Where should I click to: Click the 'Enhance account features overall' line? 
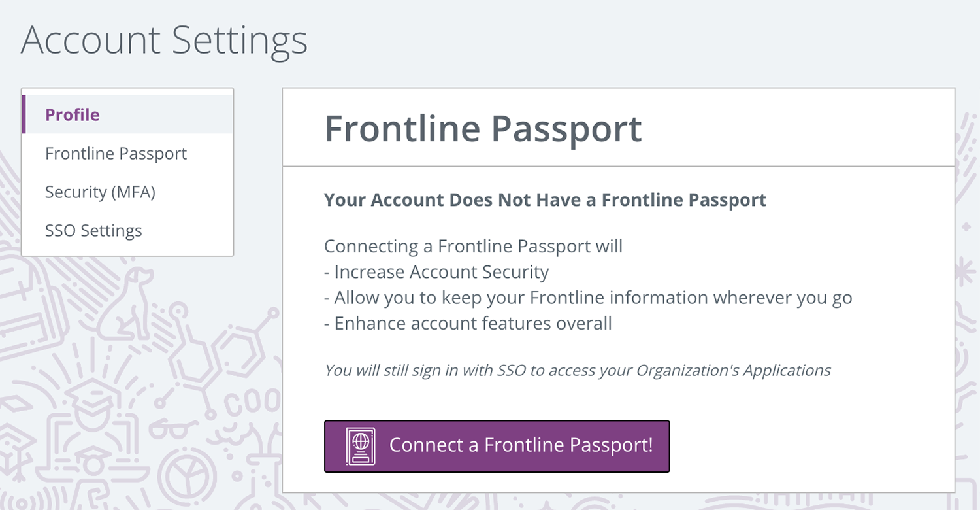(468, 323)
